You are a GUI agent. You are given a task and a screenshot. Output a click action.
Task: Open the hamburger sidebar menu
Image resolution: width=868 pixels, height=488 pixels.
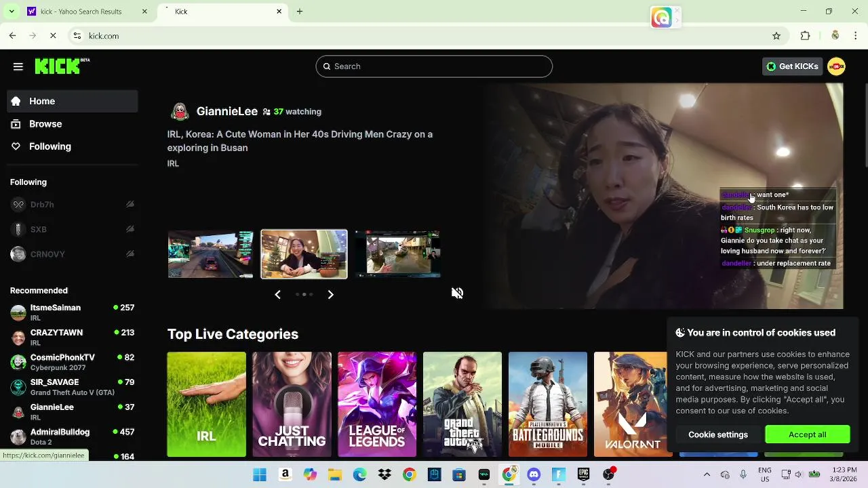coord(18,66)
